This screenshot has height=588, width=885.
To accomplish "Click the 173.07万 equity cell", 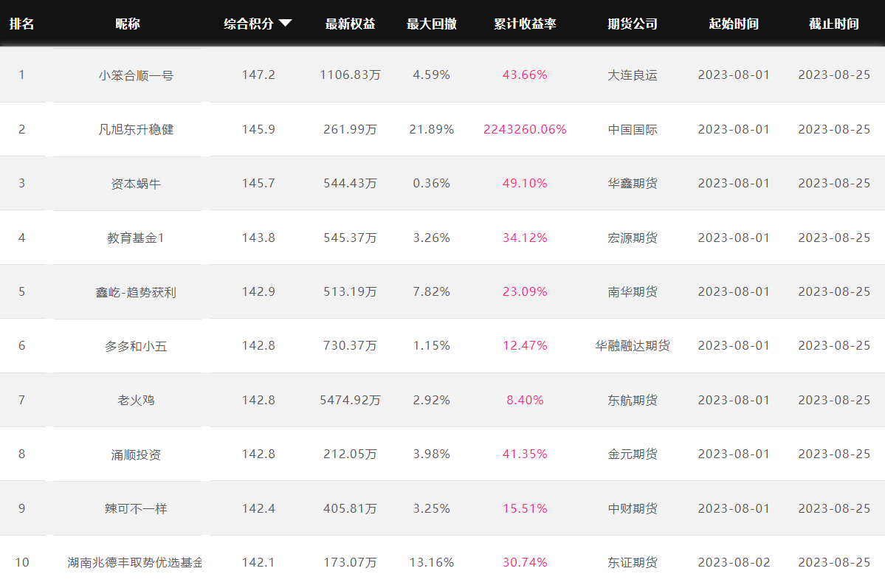I will pyautogui.click(x=350, y=563).
